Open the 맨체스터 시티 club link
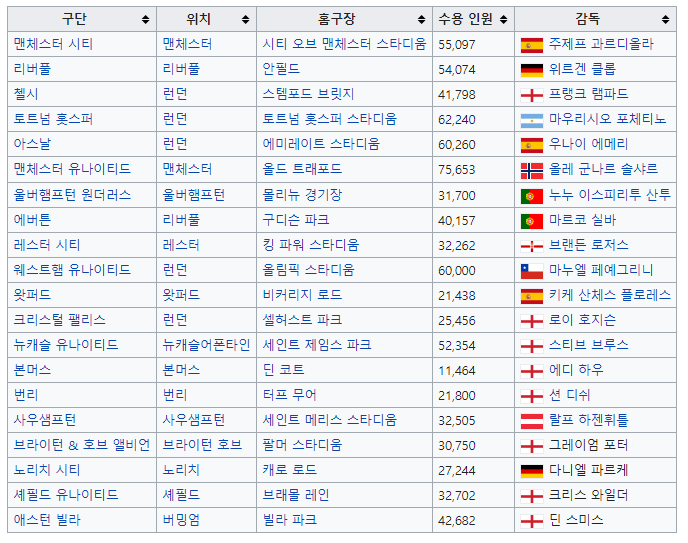 [53, 44]
